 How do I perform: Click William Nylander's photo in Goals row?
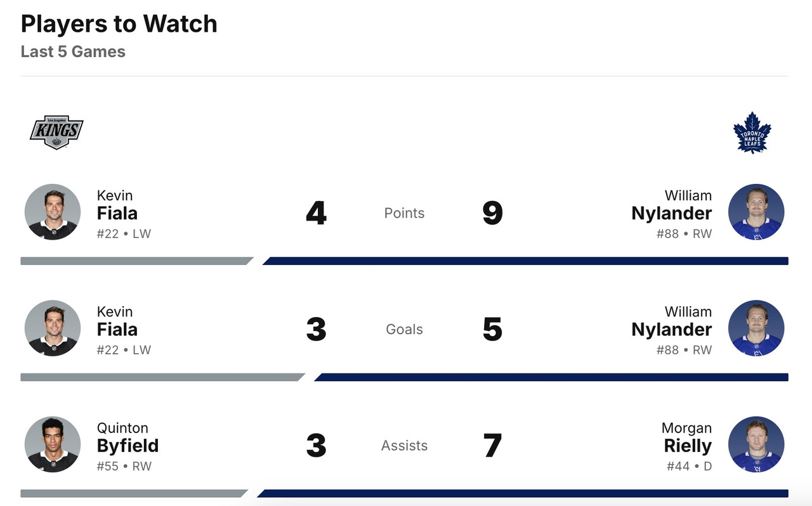[756, 328]
